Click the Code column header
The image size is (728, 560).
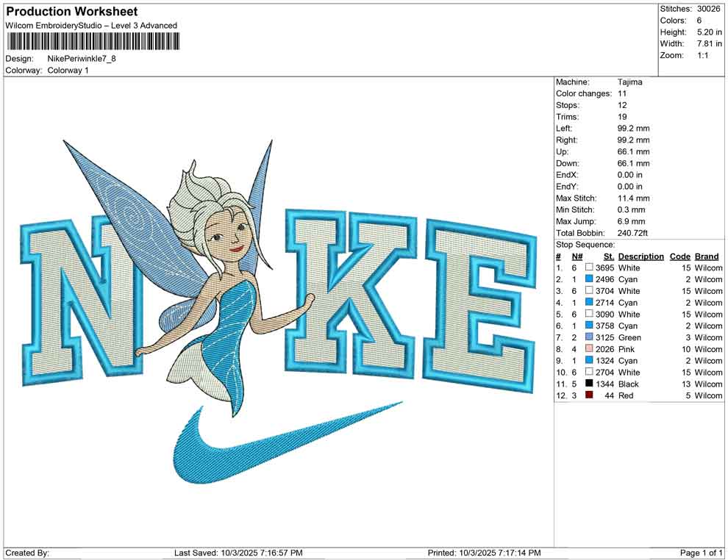[679, 256]
